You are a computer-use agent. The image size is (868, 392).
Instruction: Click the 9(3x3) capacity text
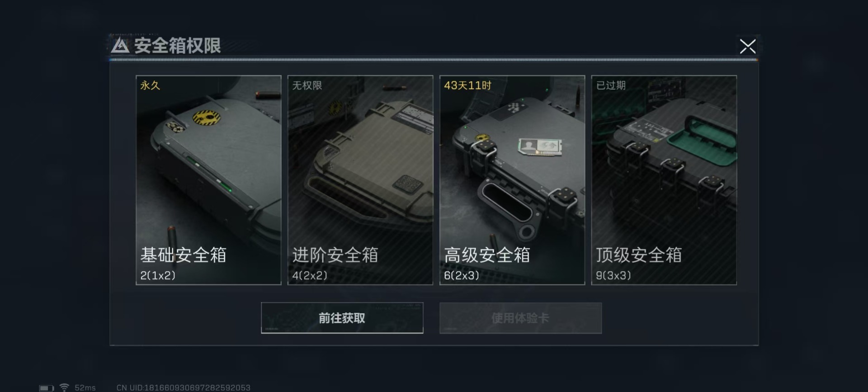(613, 275)
